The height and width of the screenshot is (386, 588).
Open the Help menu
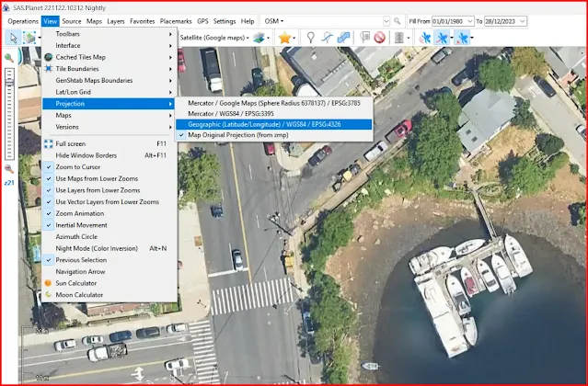tap(248, 21)
